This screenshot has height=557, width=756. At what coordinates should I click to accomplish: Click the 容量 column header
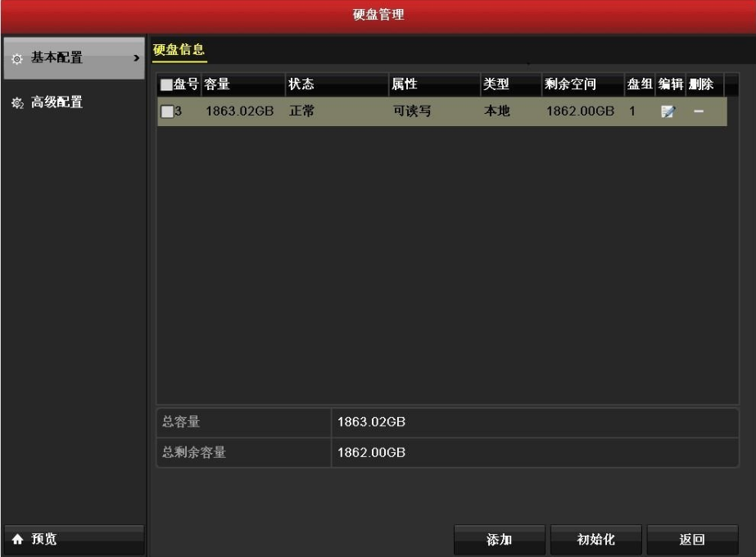point(217,84)
